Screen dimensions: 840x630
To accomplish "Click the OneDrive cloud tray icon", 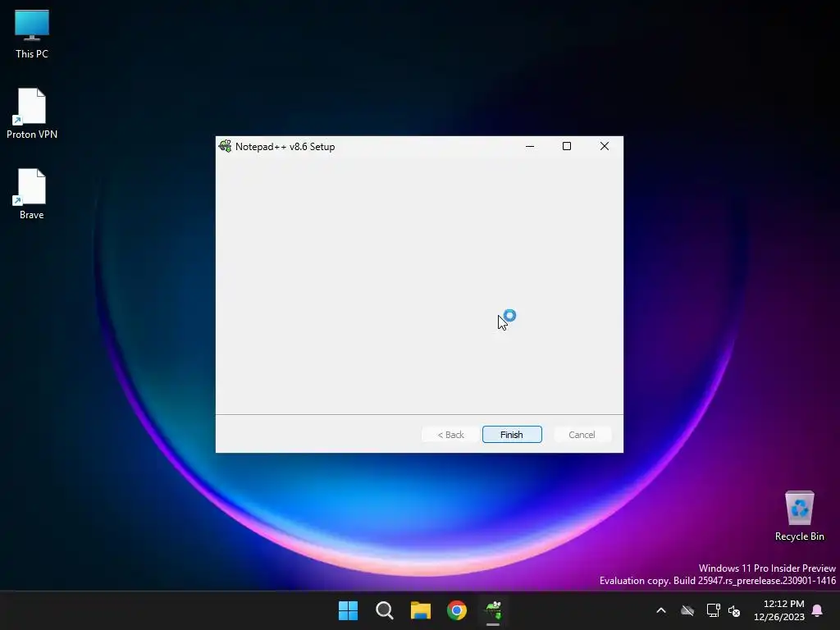I will point(687,610).
